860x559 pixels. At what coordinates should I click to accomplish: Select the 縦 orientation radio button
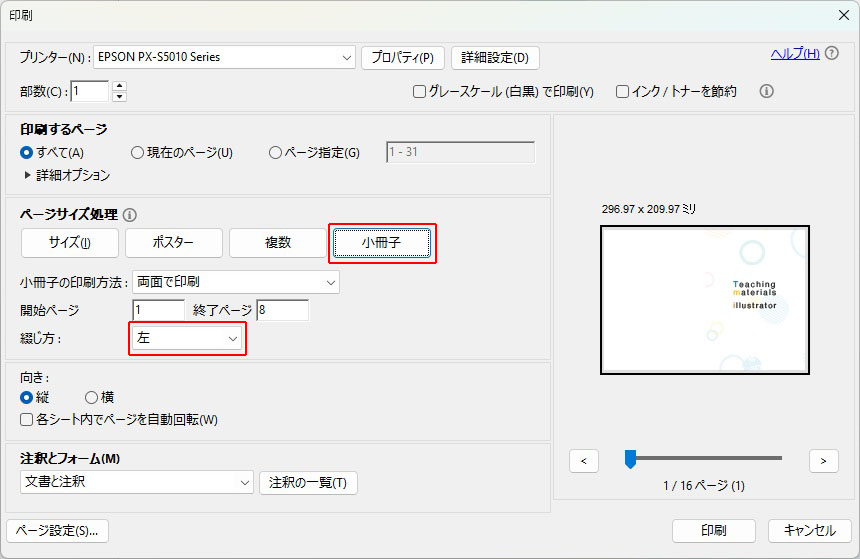coord(26,397)
